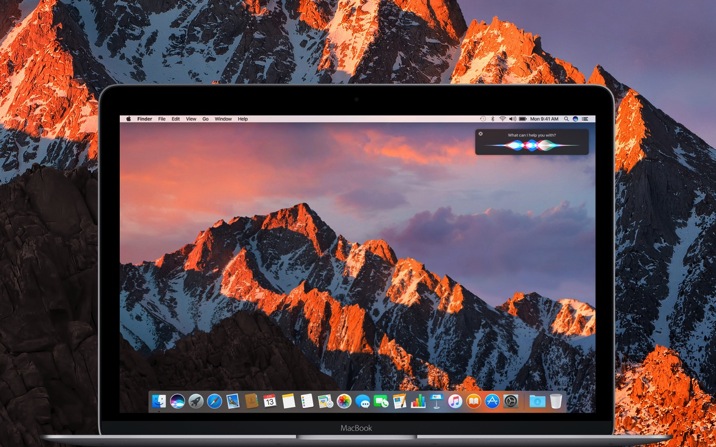Open Finder from the Dock
Image resolution: width=716 pixels, height=447 pixels.
[158, 401]
